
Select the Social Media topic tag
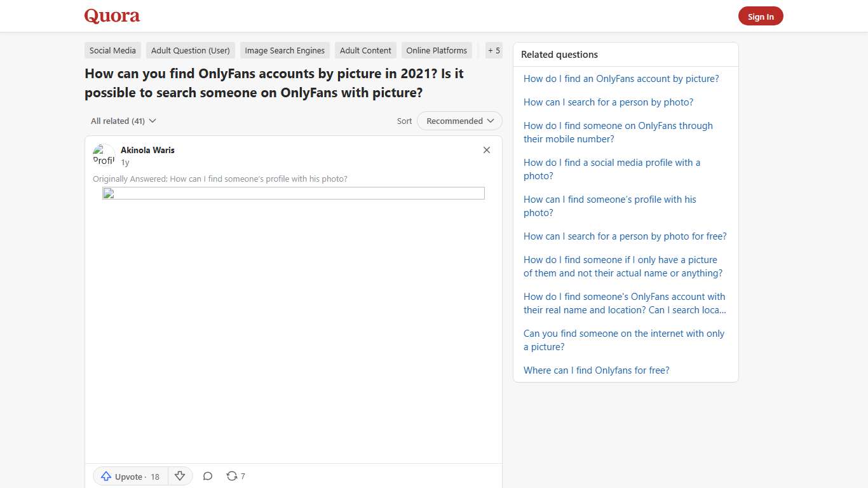(112, 50)
